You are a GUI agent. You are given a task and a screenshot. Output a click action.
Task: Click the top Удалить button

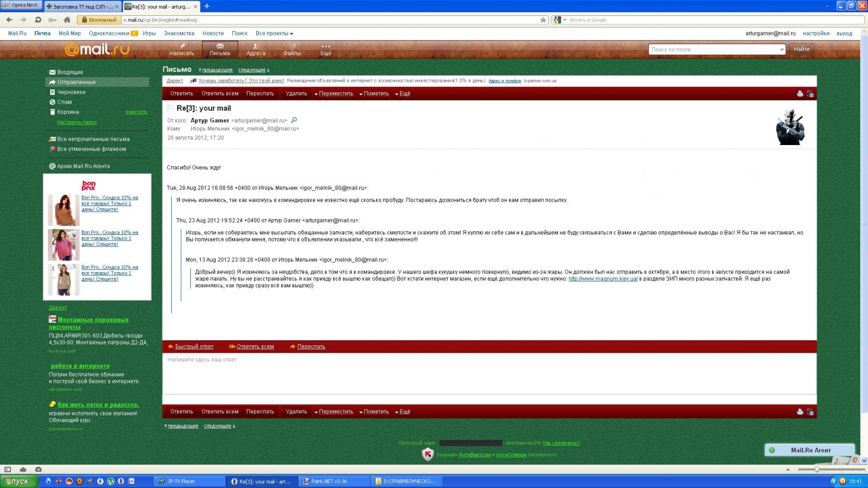[x=297, y=94]
